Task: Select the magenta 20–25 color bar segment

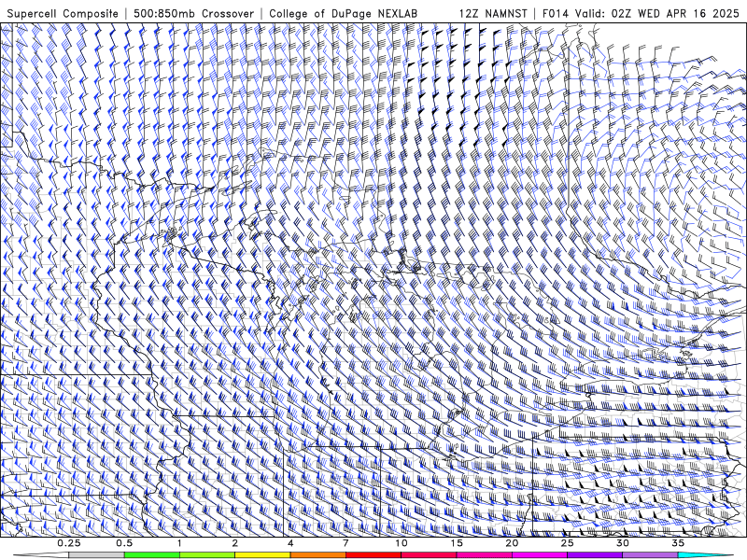Action: point(540,555)
